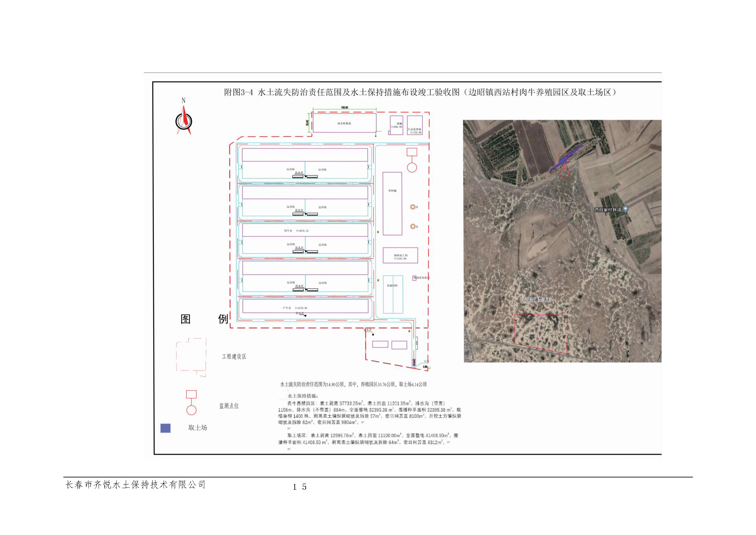Click the north arrow compass symbol
756x535 pixels.
[184, 121]
